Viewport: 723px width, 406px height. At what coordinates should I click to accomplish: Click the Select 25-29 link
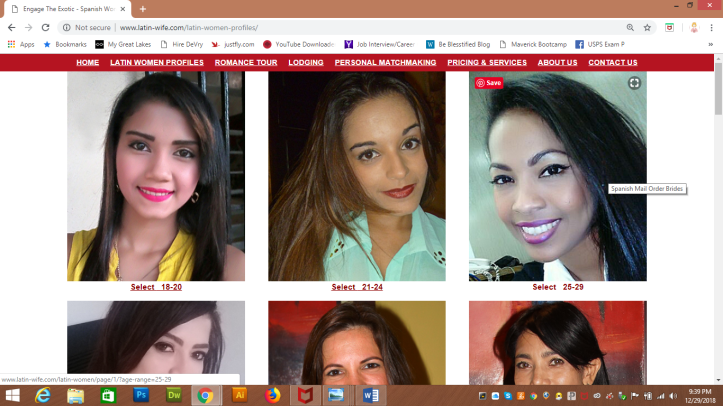(x=558, y=287)
